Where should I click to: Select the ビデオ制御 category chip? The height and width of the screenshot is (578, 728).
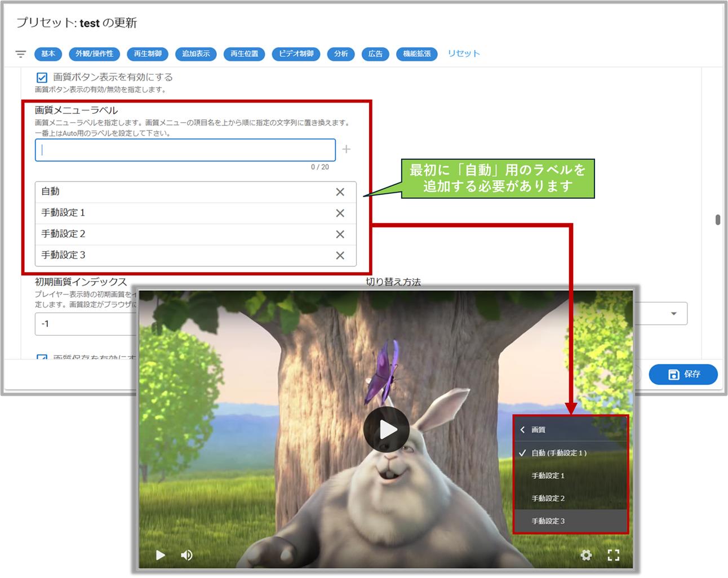296,54
